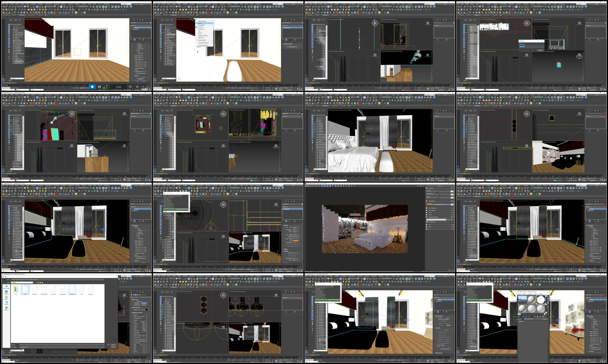The width and height of the screenshot is (608, 364).
Task: Expand Display Selected submenu in the shading menu
Action: 204,40
